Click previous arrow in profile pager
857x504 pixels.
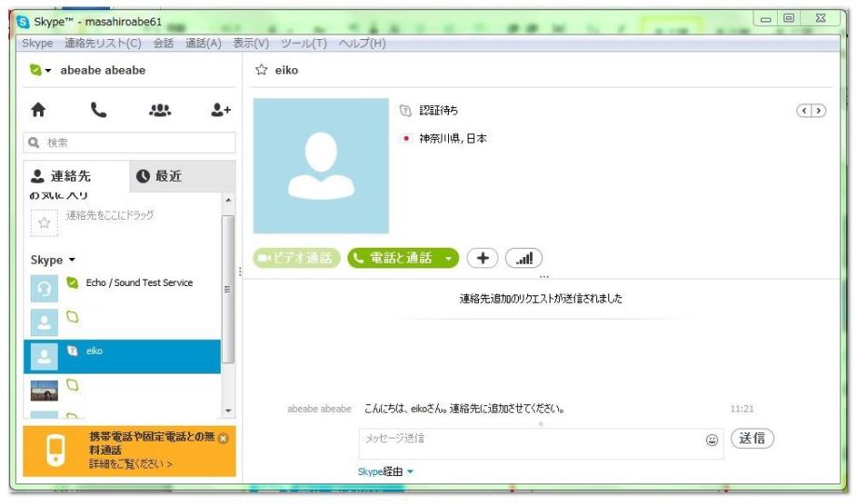pos(804,111)
